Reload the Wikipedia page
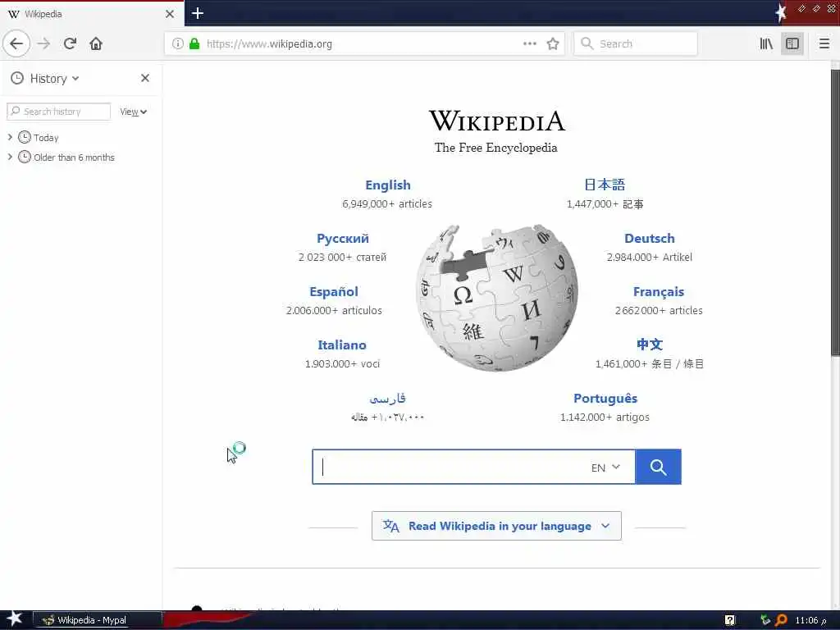The width and height of the screenshot is (840, 630). 71,43
